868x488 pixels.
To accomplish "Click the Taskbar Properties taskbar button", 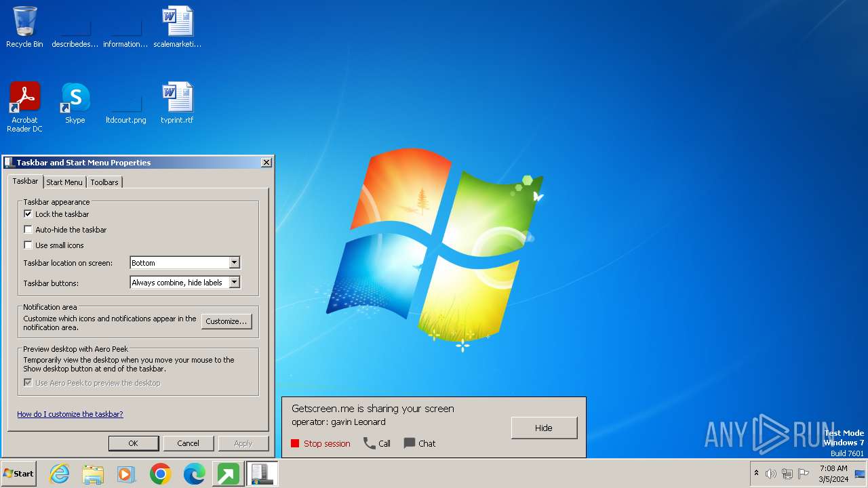I will pos(261,474).
